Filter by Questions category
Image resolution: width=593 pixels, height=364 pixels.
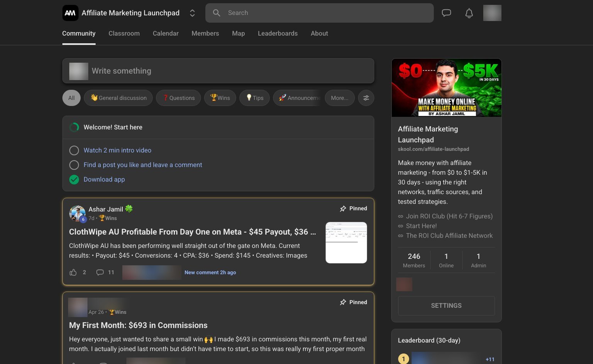178,98
